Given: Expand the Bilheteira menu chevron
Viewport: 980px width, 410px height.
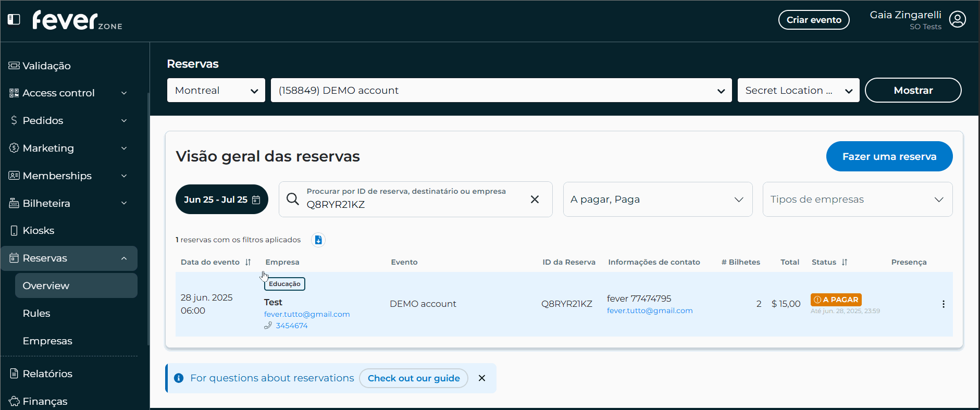Looking at the screenshot, I should (x=124, y=203).
